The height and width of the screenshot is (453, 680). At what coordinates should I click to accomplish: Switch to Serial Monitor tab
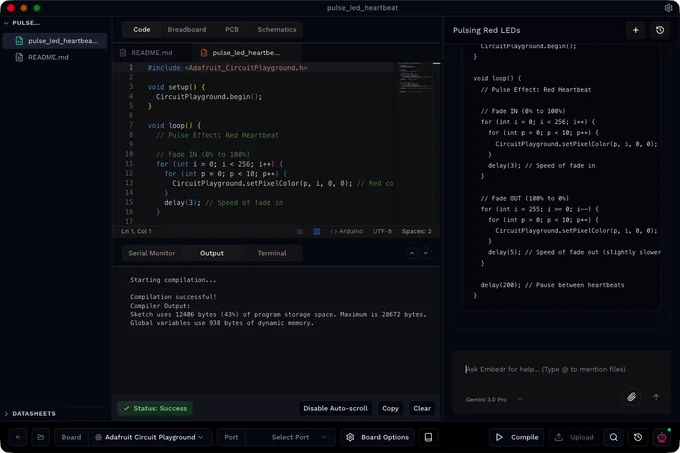tap(152, 253)
